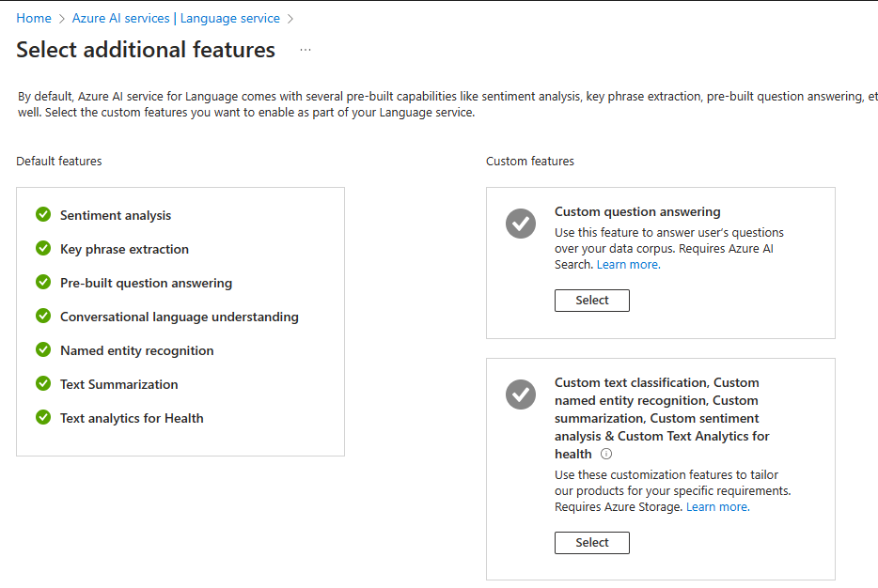Click 'Pre-built question answering' text
This screenshot has width=878, height=588.
point(146,283)
